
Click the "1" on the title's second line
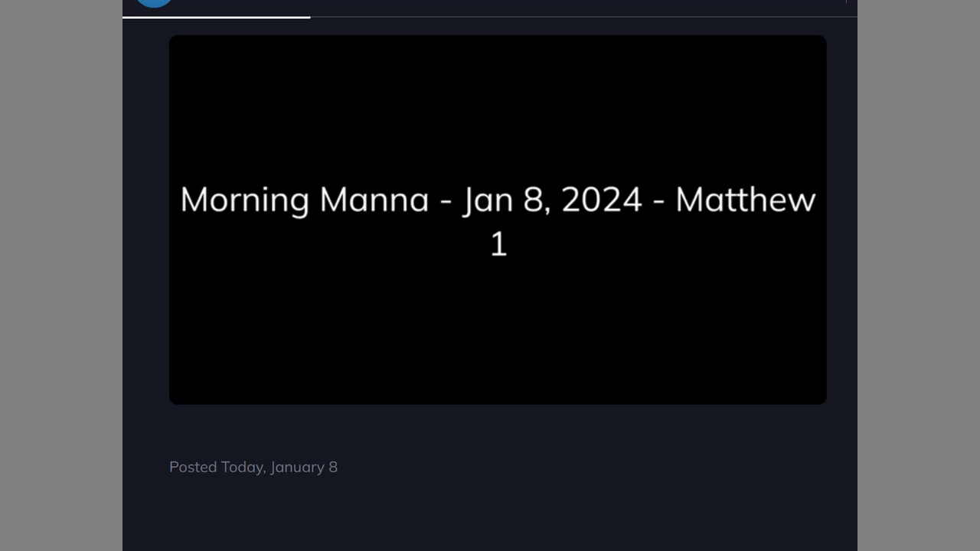498,245
